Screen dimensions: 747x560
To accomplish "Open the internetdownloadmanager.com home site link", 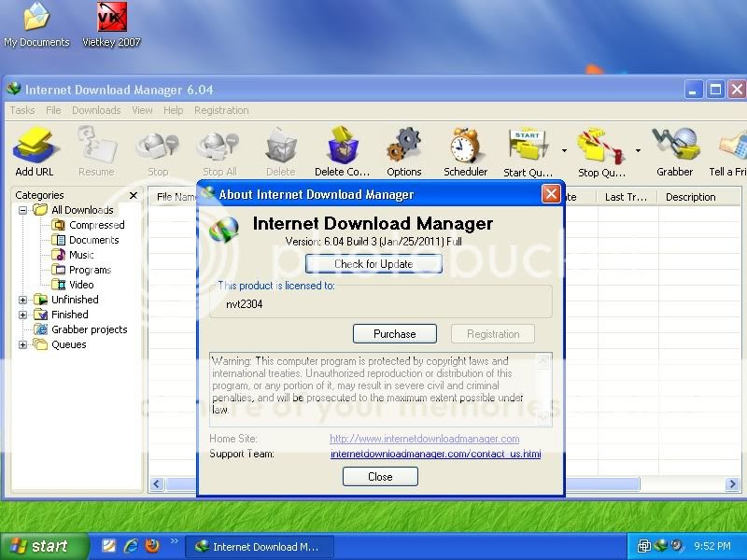I will click(x=425, y=439).
